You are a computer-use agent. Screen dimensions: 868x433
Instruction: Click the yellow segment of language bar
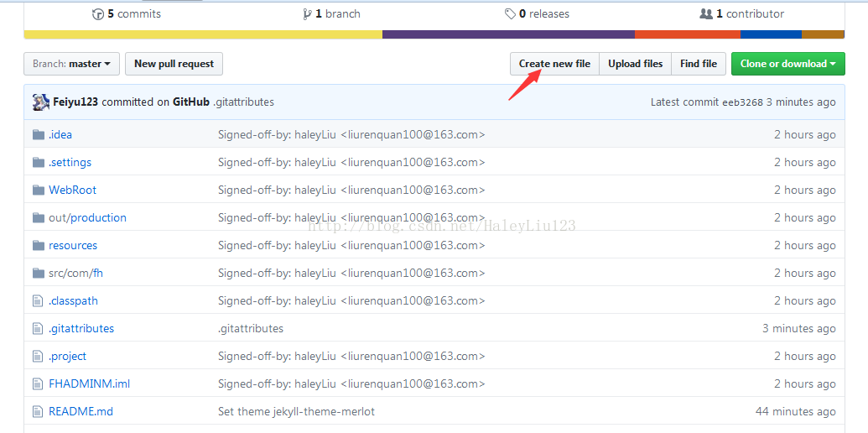[x=203, y=34]
